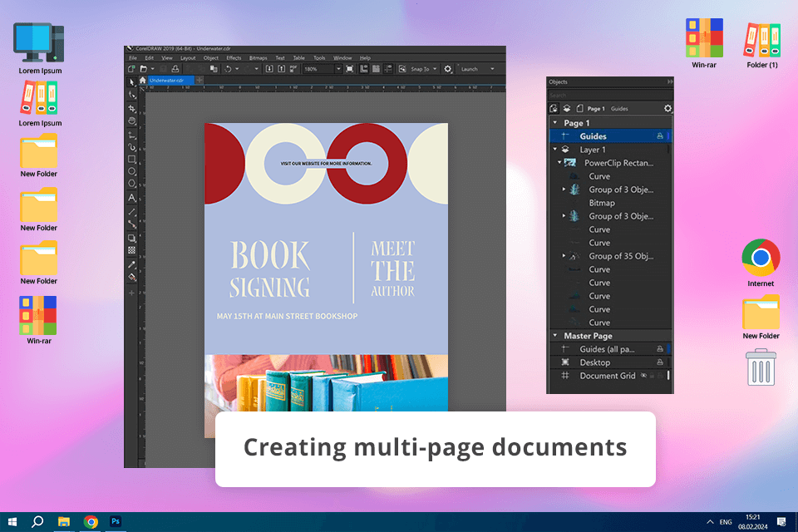Click the New document toolbar icon
Viewport: 798px width, 532px height.
132,69
